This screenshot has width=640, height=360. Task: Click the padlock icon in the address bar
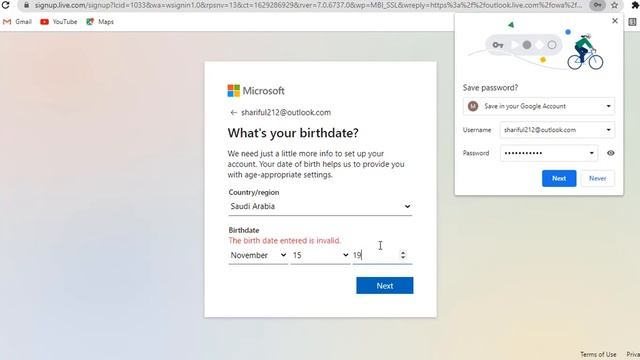click(x=26, y=5)
